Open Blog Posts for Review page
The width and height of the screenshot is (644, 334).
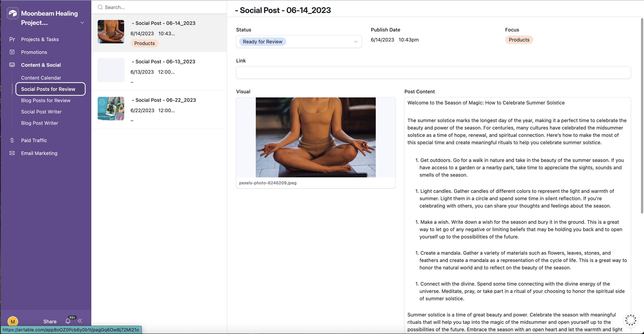pyautogui.click(x=46, y=100)
